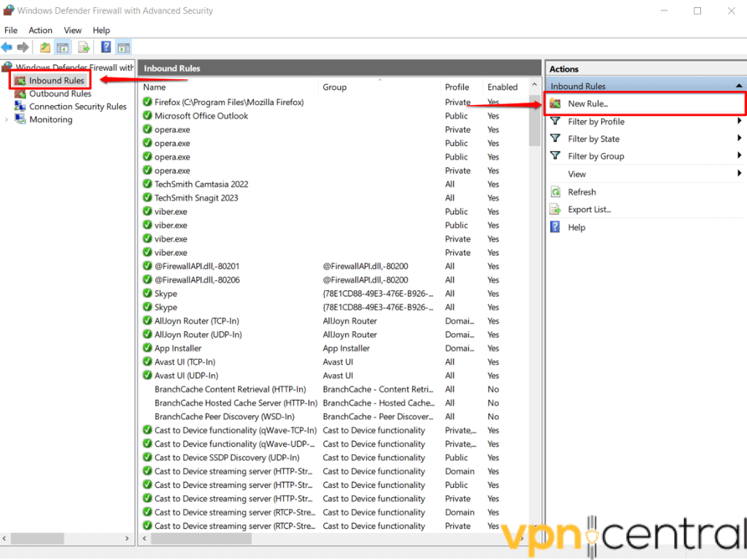Image resolution: width=747 pixels, height=560 pixels.
Task: Click the Filter by Group funnel icon
Action: point(555,156)
